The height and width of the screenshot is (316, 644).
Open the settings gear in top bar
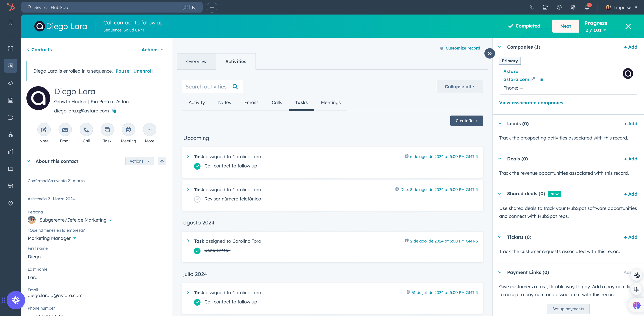pyautogui.click(x=573, y=7)
